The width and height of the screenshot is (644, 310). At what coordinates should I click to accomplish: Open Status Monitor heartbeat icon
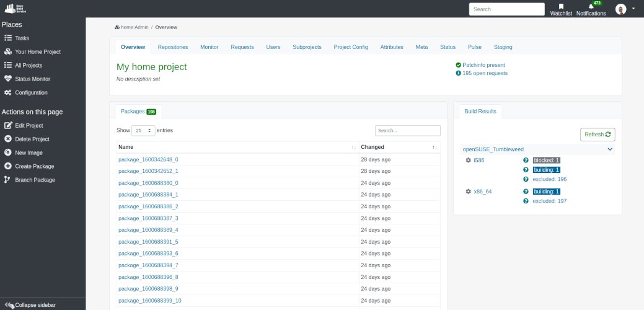(8, 79)
